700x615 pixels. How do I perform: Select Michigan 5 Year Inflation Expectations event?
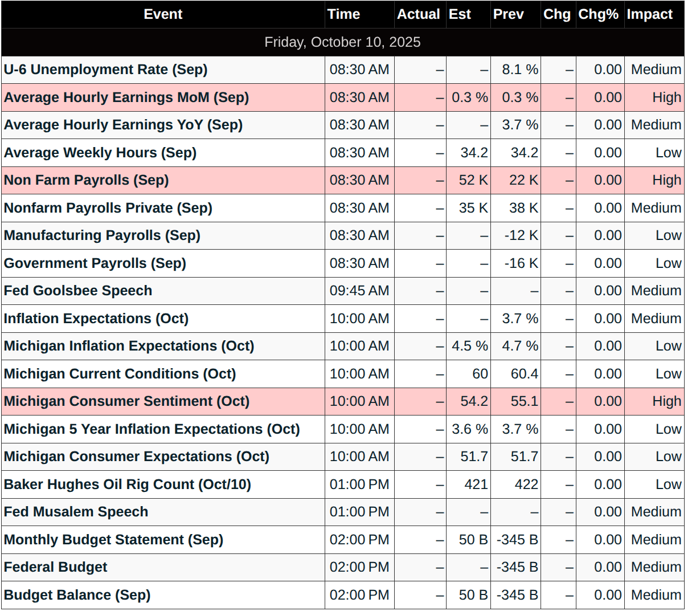[x=152, y=429]
